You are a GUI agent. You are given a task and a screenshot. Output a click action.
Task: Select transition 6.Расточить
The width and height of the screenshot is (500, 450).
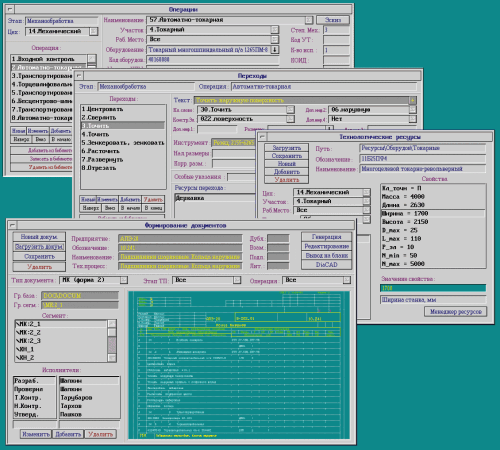pyautogui.click(x=123, y=151)
